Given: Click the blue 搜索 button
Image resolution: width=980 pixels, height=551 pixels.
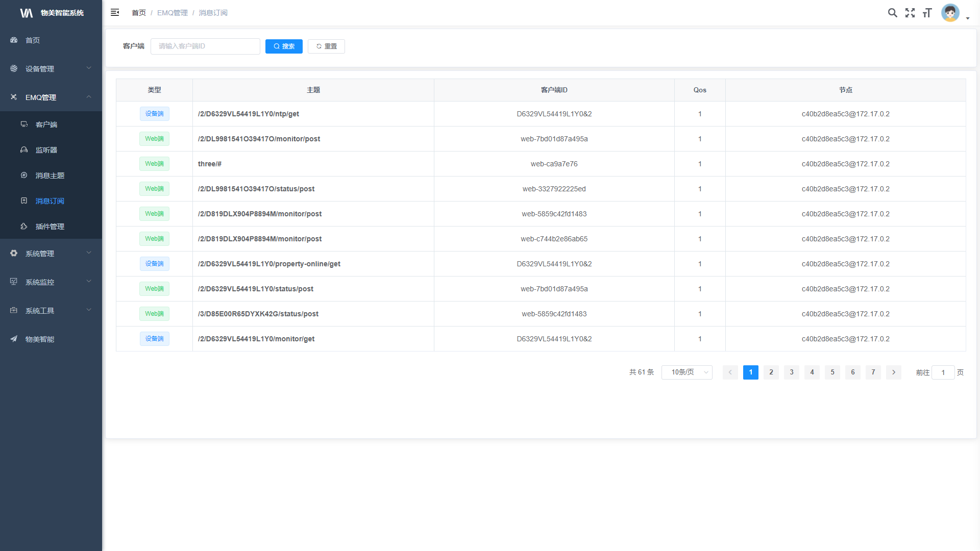Looking at the screenshot, I should pos(284,46).
